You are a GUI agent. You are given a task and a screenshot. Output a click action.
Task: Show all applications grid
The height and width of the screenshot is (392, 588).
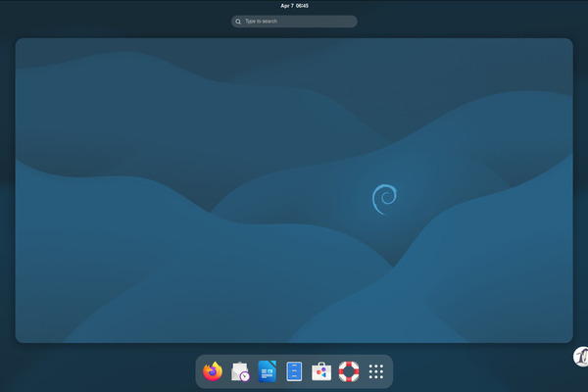click(375, 371)
